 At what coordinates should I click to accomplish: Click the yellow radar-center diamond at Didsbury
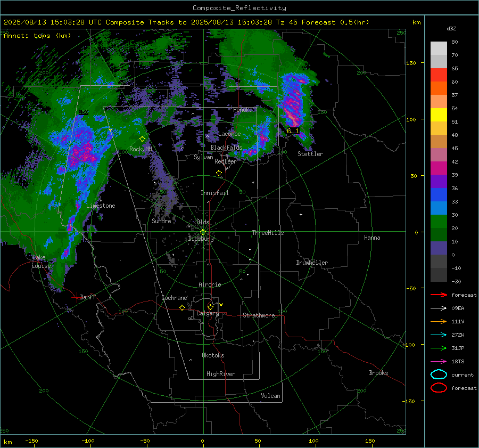pos(203,232)
